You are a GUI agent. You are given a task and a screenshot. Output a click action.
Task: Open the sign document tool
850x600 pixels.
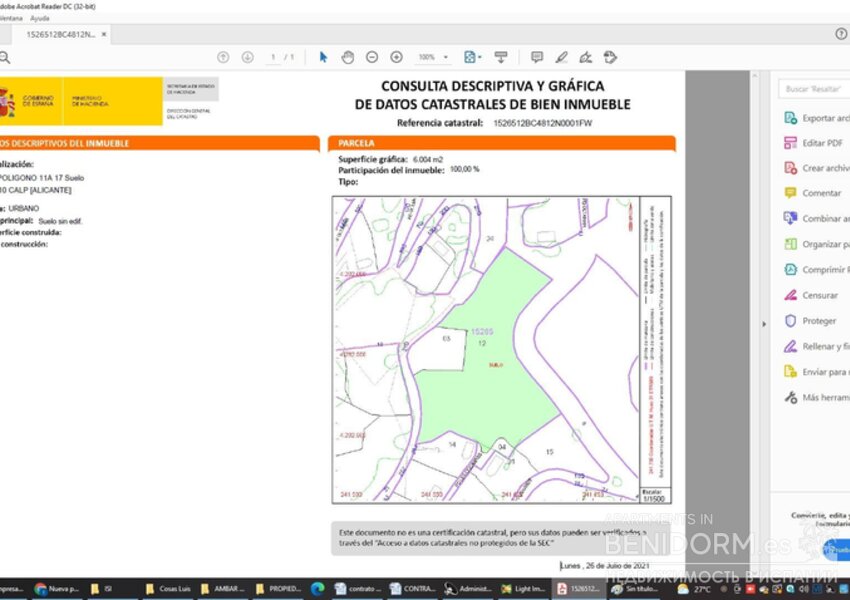coord(585,57)
